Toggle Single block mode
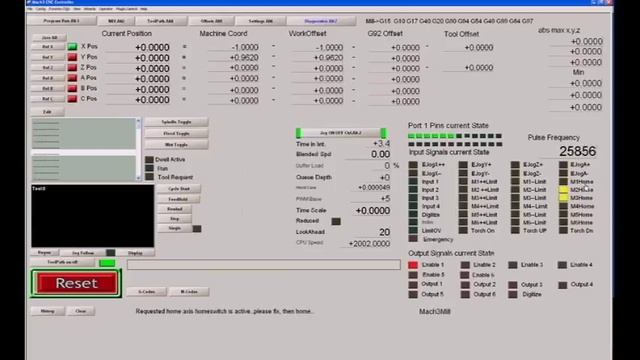 coord(175,229)
